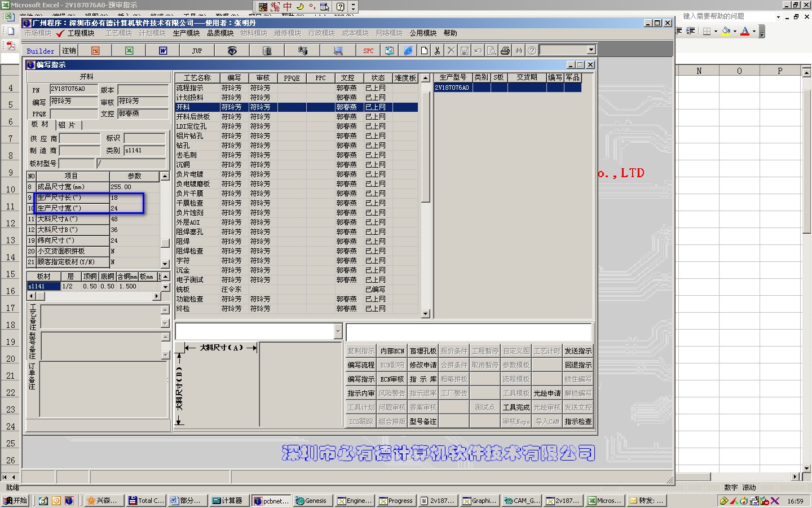This screenshot has width=812, height=508.
Task: Click the process list scroll down arrow
Action: pos(426,314)
